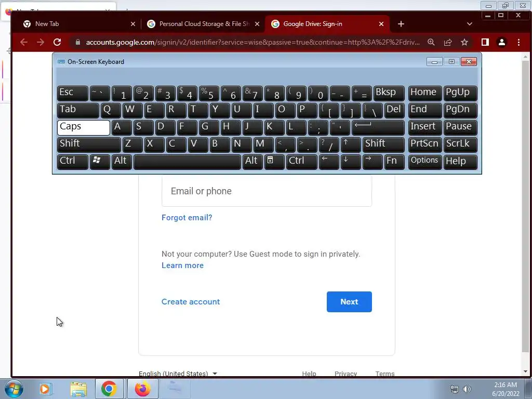Open Windows Explorer from taskbar
Screen dimensions: 532x399
coord(78,389)
